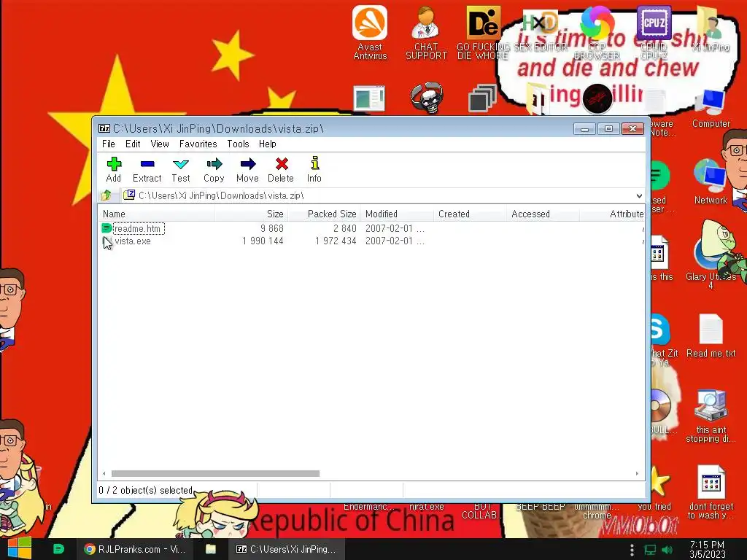Click the 7-Zip taskbar button
The image size is (747, 560).
click(286, 549)
